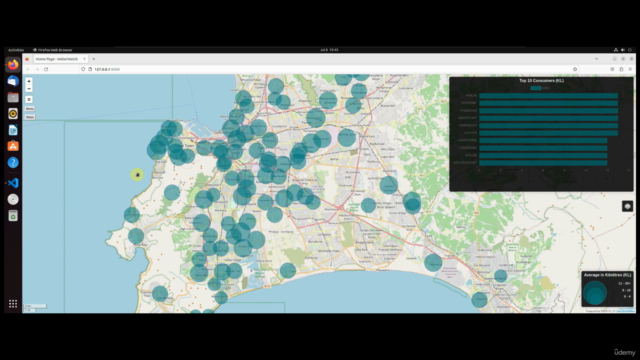The width and height of the screenshot is (640, 360).
Task: Click the tracking protection shield icon
Action: (x=83, y=69)
